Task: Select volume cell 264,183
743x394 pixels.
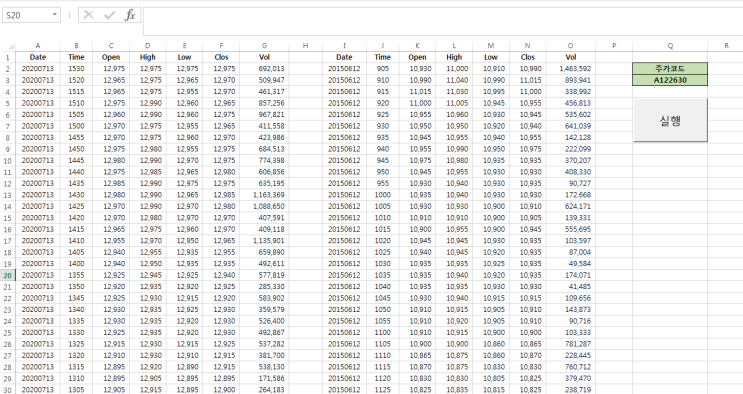Action: [x=264, y=390]
